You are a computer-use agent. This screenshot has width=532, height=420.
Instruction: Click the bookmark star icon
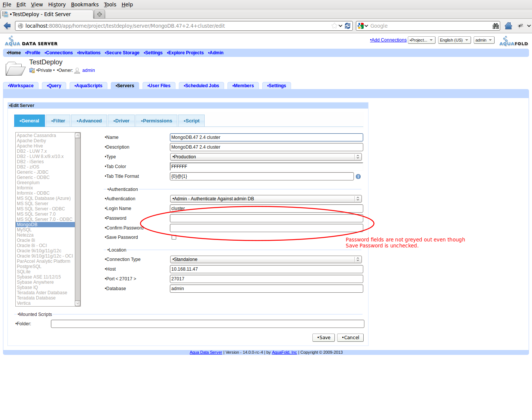click(334, 26)
